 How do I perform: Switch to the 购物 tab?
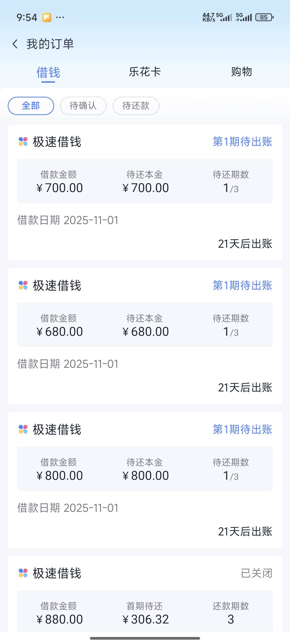[241, 72]
